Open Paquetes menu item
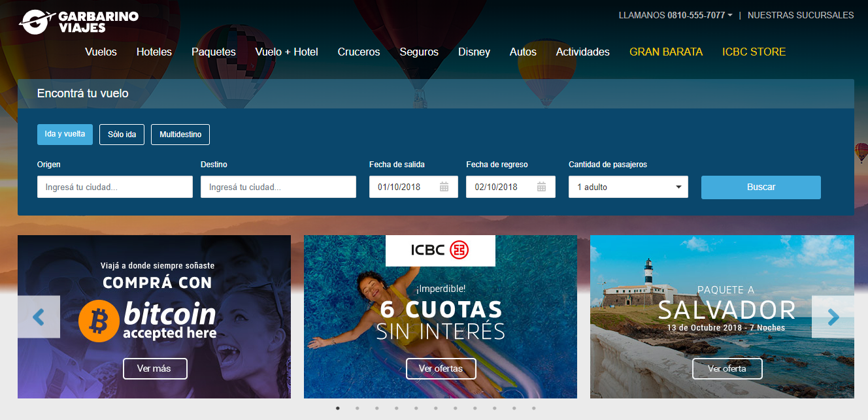This screenshot has width=868, height=420. 214,52
